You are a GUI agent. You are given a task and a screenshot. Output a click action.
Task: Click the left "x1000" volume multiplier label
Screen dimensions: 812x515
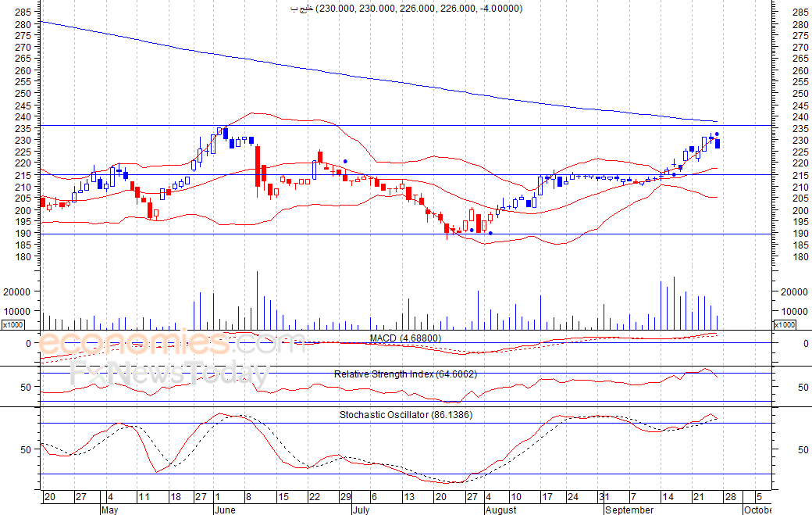(x=12, y=324)
